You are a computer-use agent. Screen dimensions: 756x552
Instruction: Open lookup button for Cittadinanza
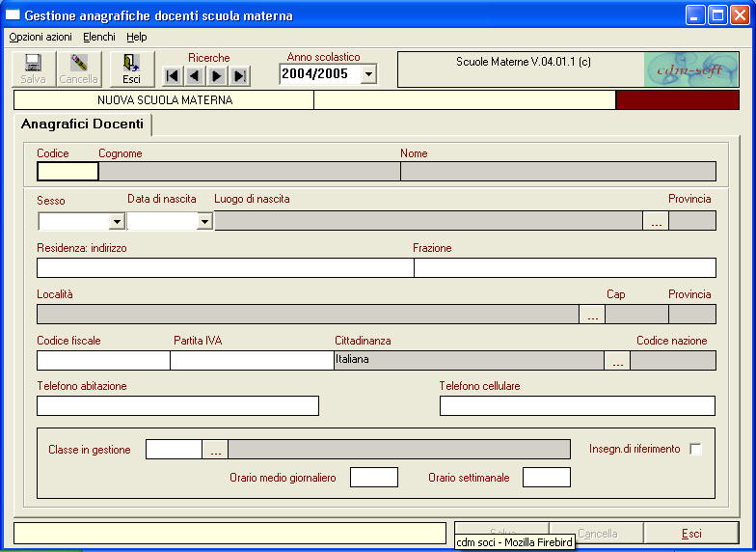617,361
